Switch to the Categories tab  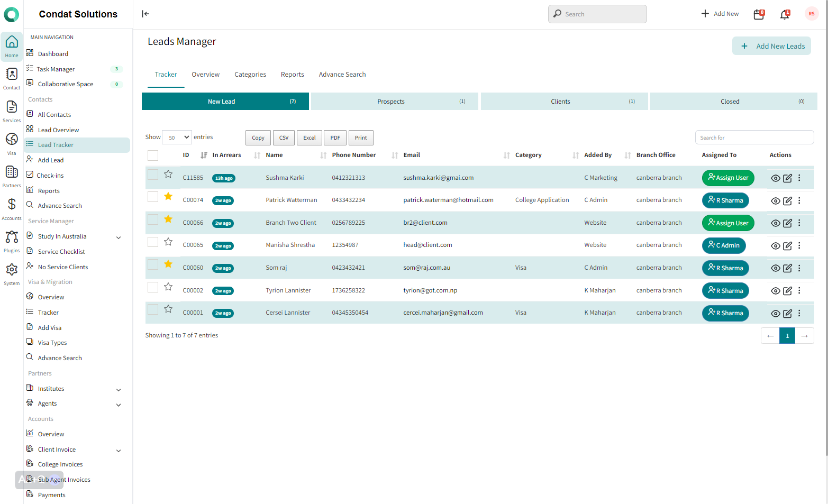point(250,75)
